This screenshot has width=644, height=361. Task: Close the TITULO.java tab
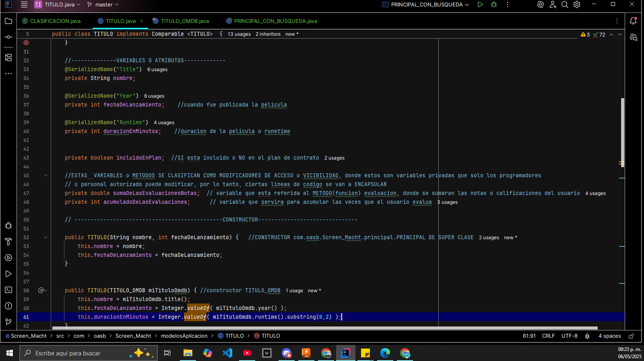point(142,21)
